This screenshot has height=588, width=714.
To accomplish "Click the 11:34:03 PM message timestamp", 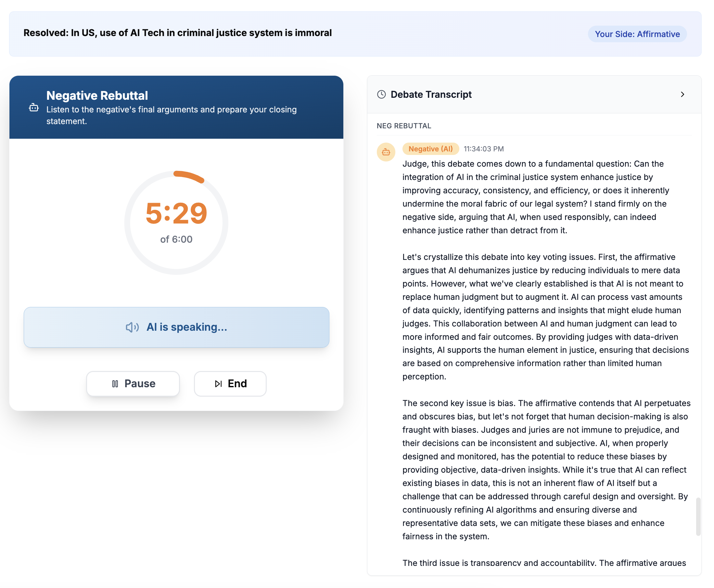I will [483, 149].
